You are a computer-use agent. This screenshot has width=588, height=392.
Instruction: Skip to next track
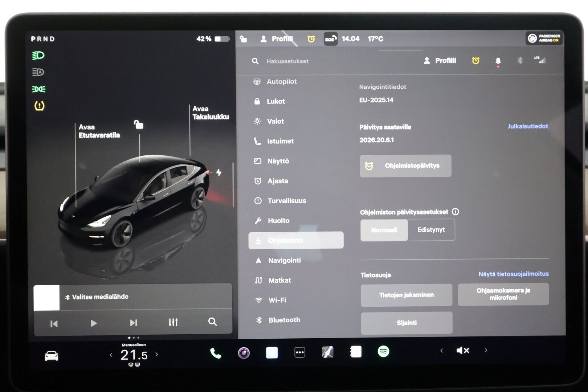pos(134,323)
